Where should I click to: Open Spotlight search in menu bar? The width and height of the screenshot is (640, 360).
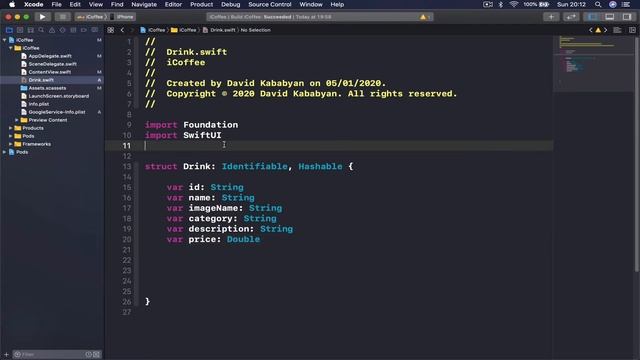(598, 4)
